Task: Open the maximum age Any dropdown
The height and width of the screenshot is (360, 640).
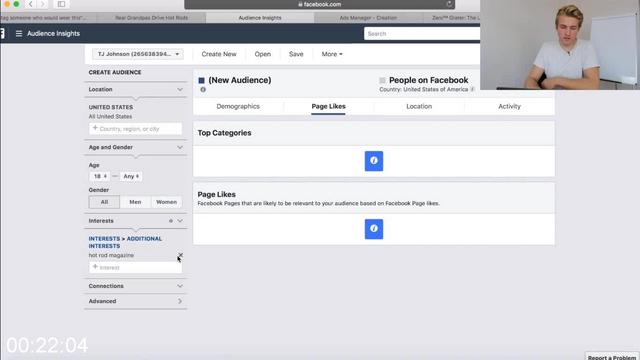Action: 131,176
